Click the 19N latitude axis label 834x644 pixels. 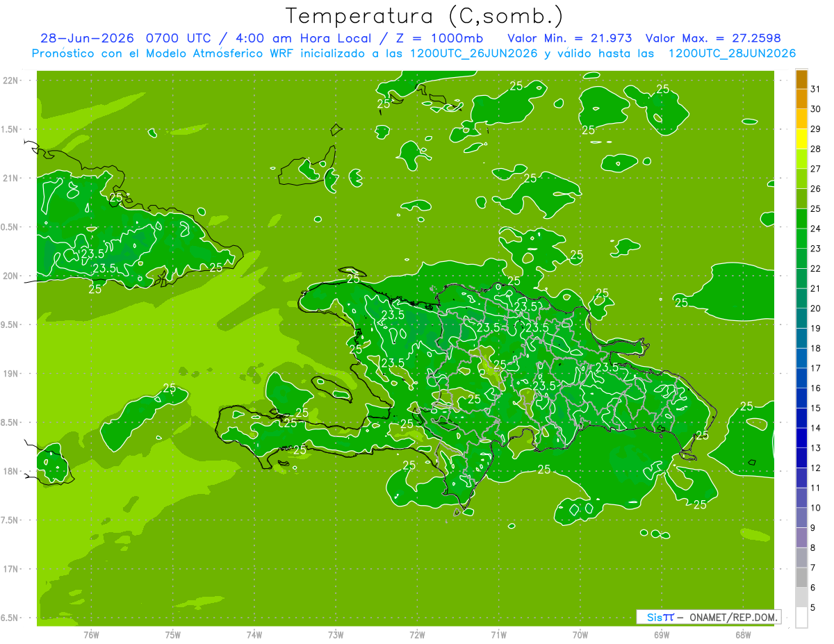12,374
